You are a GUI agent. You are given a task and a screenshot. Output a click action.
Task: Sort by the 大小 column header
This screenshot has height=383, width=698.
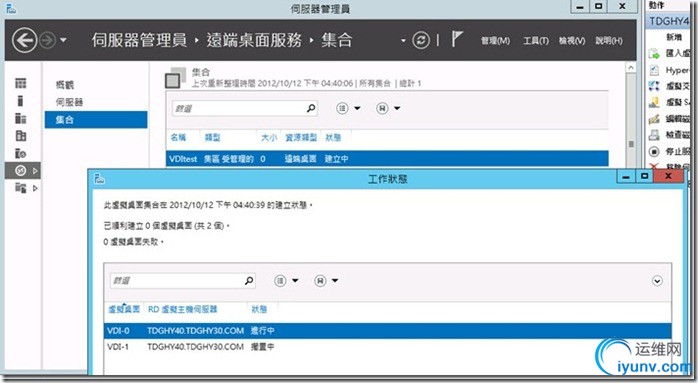click(x=269, y=137)
